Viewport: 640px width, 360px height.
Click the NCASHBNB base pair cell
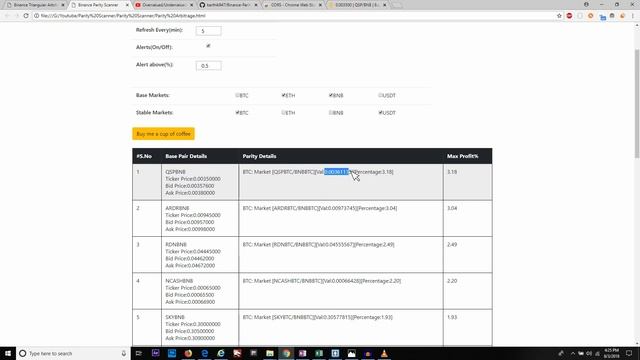coord(200,291)
